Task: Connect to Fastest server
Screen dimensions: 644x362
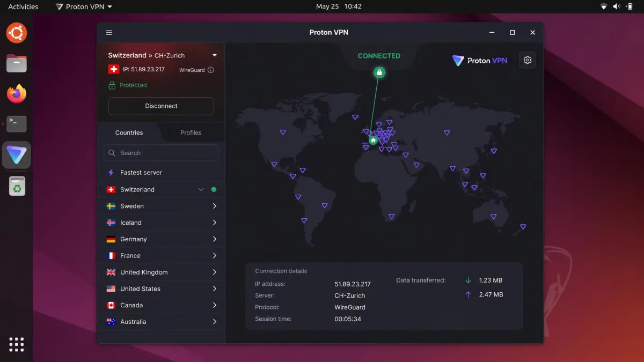Action: (x=161, y=173)
